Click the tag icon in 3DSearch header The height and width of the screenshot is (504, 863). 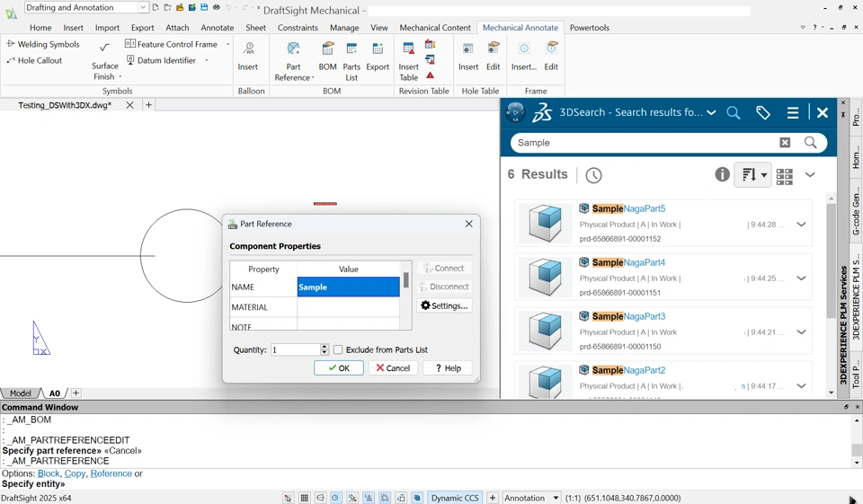pos(763,113)
